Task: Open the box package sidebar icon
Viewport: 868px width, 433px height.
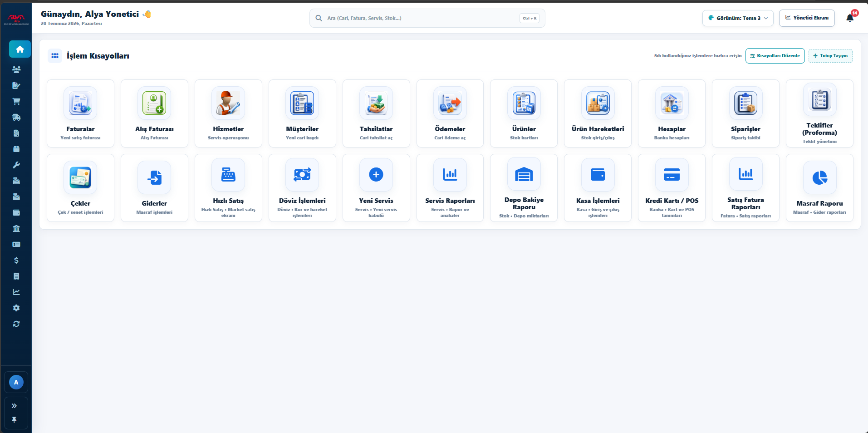Action: tap(16, 149)
